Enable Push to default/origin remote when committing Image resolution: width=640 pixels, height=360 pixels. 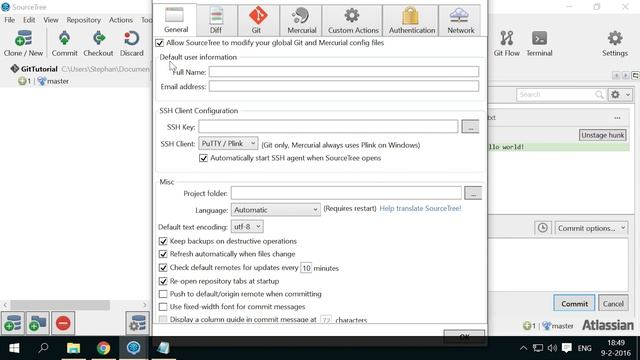coord(163,294)
